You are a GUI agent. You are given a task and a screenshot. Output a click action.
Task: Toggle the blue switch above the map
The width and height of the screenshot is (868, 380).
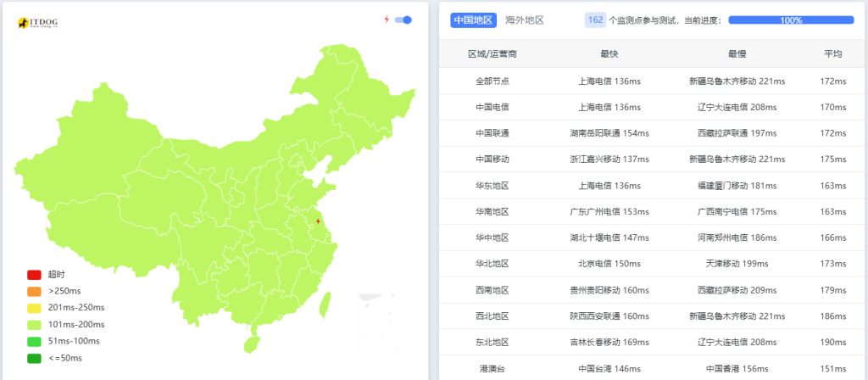tap(403, 20)
